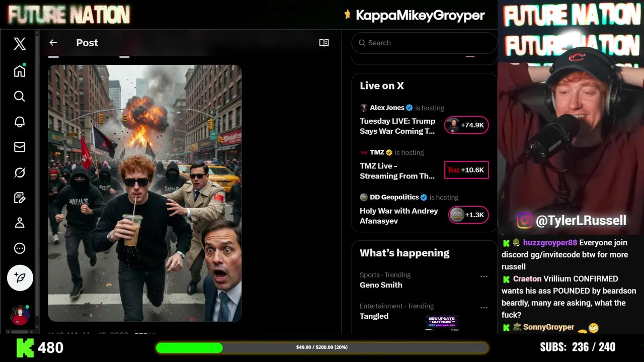Click the What's happening heading
This screenshot has width=644, height=362.
point(405,253)
